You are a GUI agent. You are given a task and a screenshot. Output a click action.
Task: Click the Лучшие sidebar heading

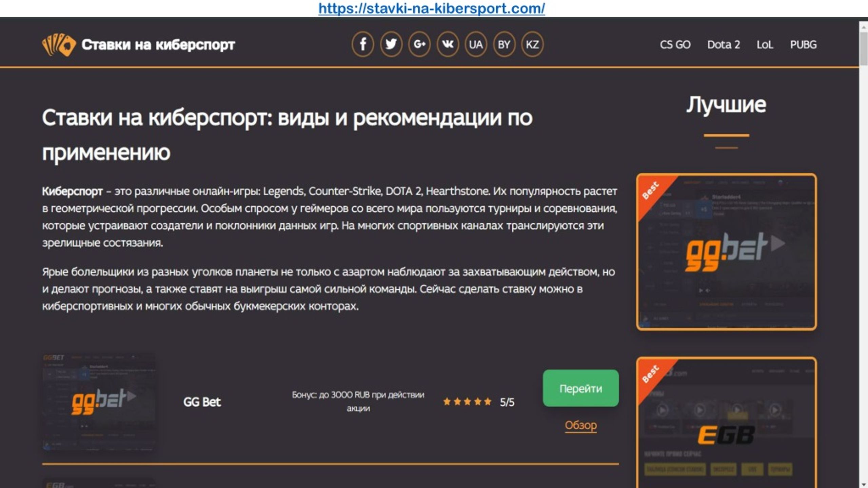point(726,105)
